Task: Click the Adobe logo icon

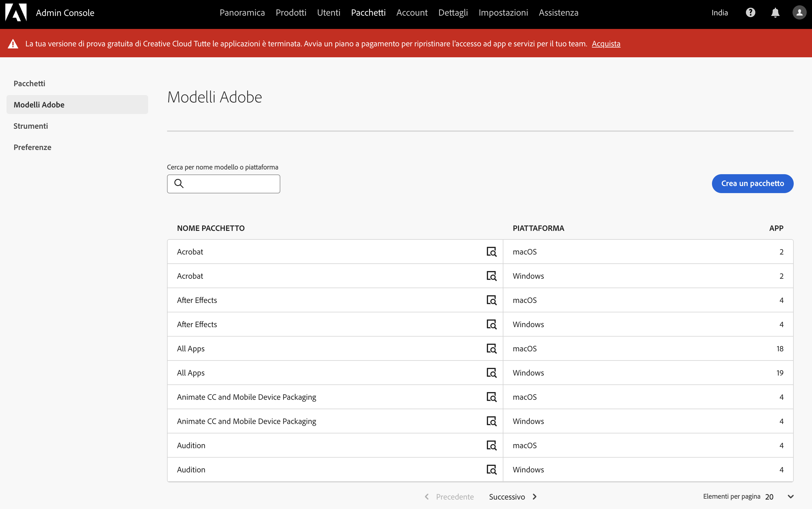Action: [16, 12]
